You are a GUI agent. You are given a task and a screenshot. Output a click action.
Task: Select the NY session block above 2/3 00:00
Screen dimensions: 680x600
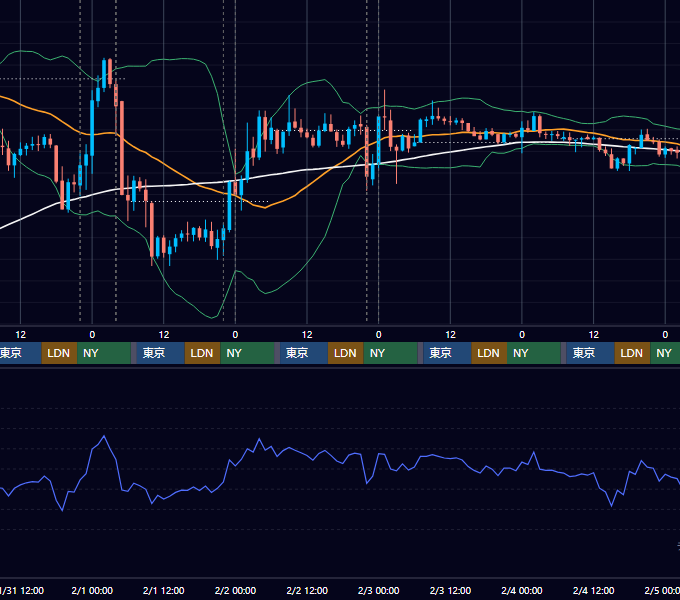click(x=390, y=353)
